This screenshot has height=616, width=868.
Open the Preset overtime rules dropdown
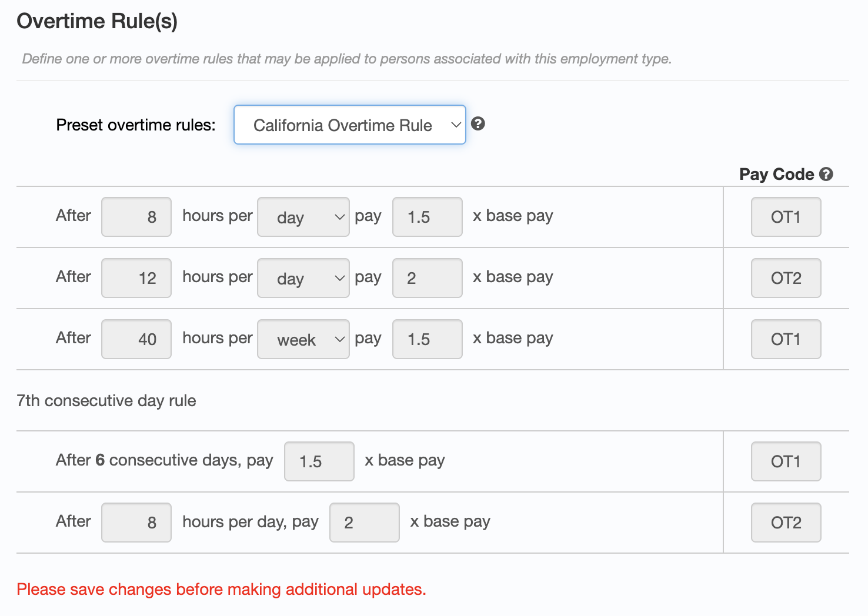[350, 125]
